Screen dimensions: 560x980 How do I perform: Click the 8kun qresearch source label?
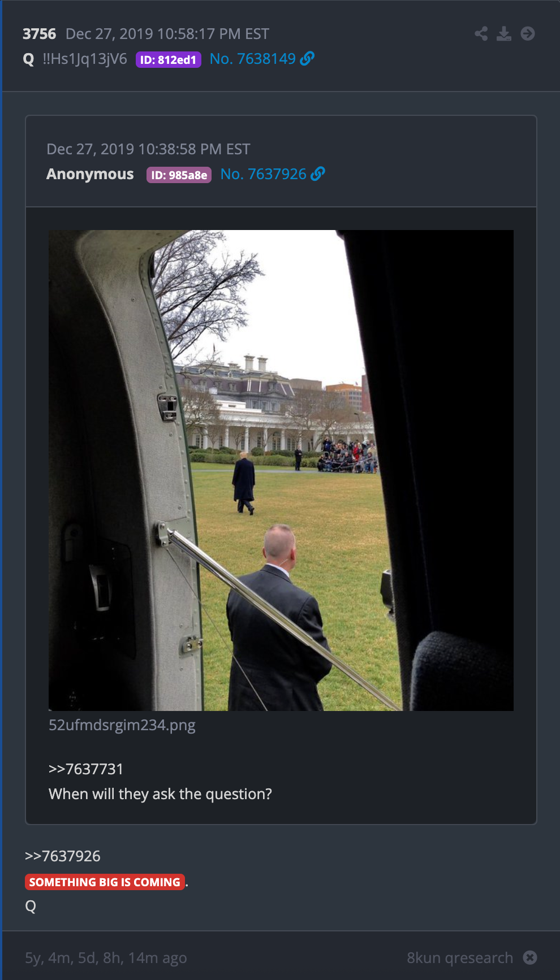coord(460,958)
